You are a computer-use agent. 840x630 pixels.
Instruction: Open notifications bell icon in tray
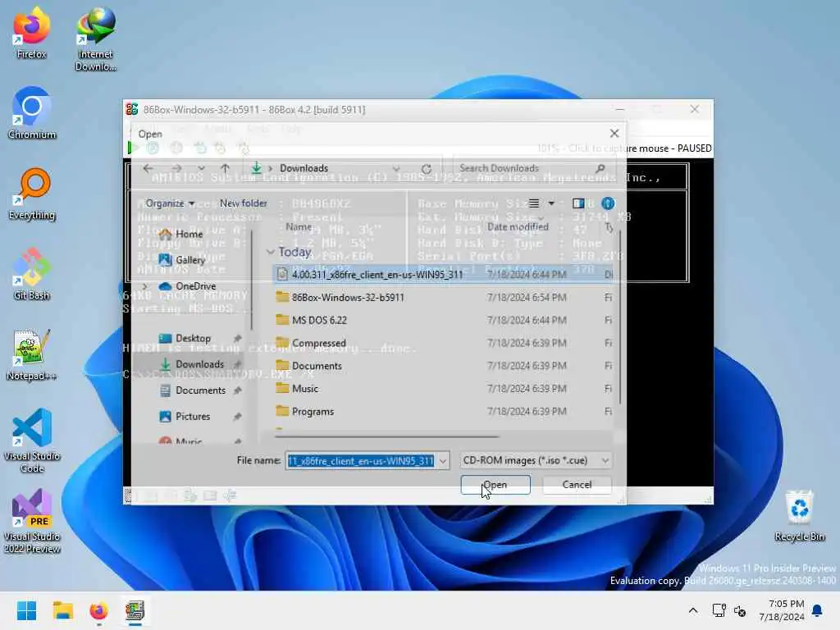818,610
